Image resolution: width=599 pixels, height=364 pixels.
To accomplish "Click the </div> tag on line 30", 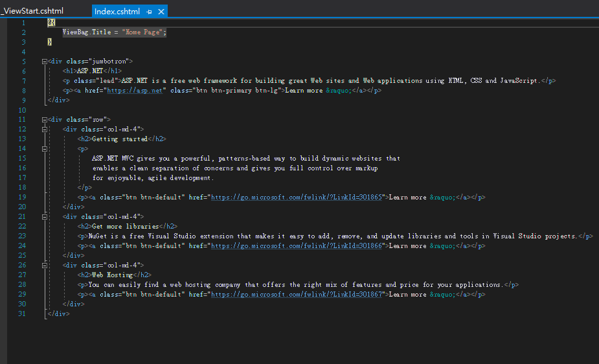I will (x=74, y=304).
